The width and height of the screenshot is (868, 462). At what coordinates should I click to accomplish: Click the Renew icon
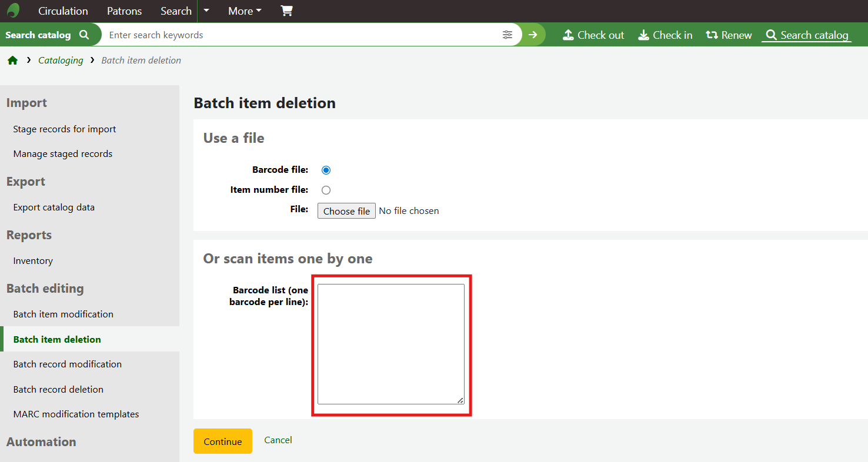pyautogui.click(x=712, y=35)
